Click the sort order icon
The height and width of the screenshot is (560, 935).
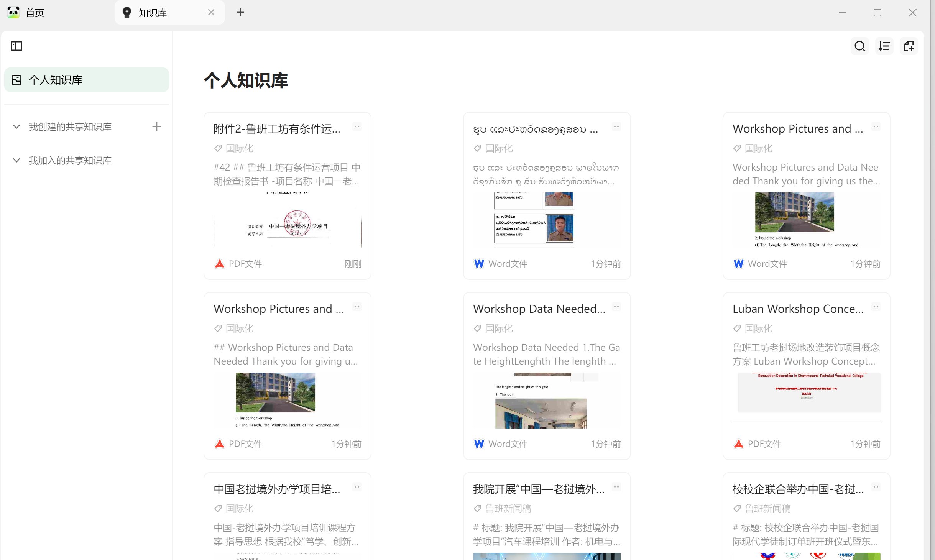click(884, 46)
